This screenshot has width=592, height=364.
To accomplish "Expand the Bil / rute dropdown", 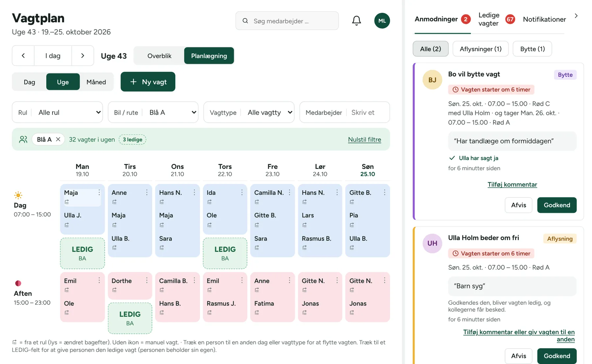I will [x=153, y=112].
